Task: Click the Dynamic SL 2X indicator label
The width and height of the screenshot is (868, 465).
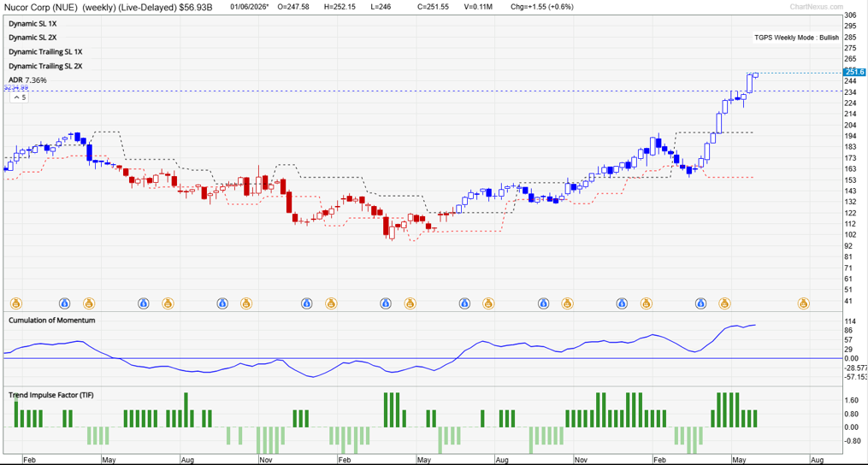Action: (32, 38)
